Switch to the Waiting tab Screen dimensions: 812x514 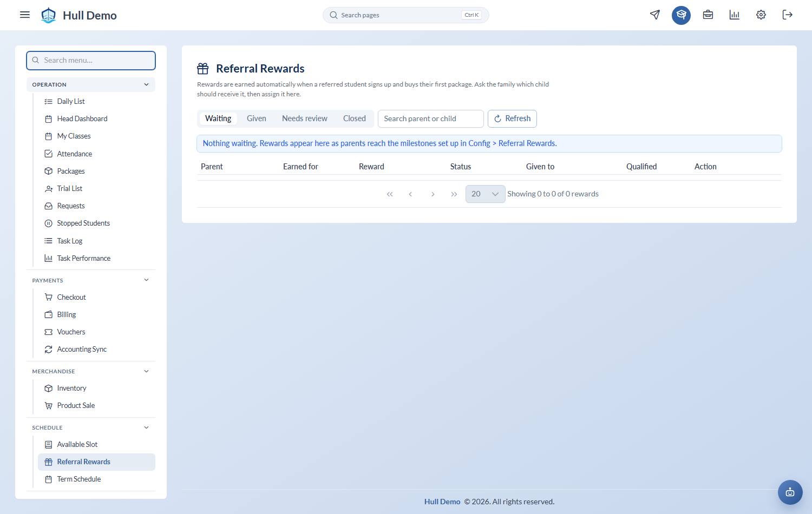pyautogui.click(x=218, y=118)
